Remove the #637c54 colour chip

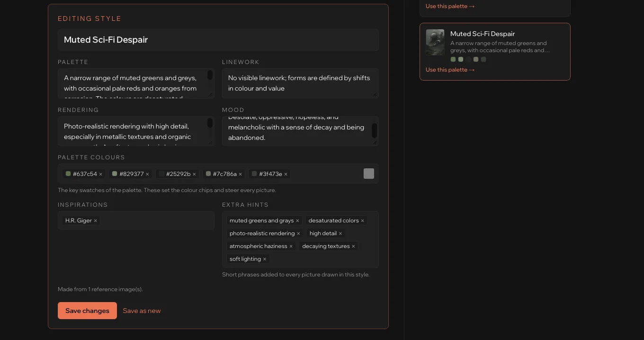pos(100,175)
